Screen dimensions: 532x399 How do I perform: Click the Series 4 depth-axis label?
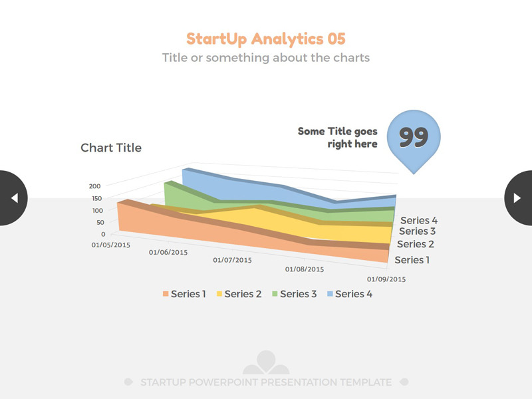click(418, 221)
